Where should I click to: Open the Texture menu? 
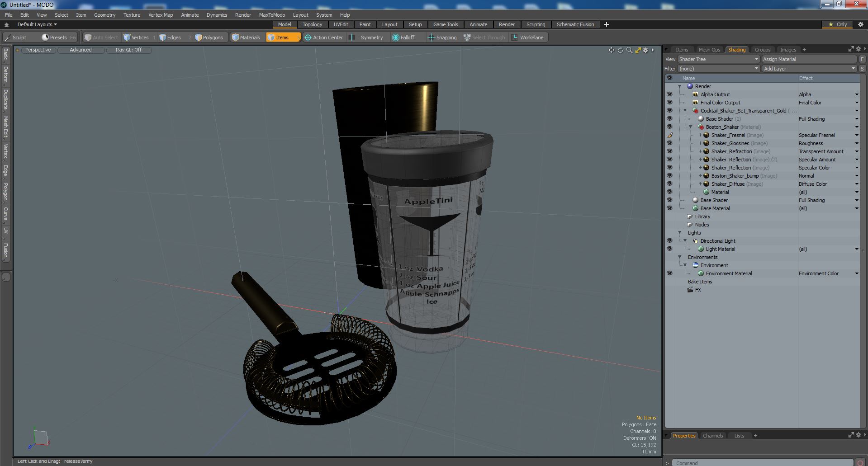(132, 15)
